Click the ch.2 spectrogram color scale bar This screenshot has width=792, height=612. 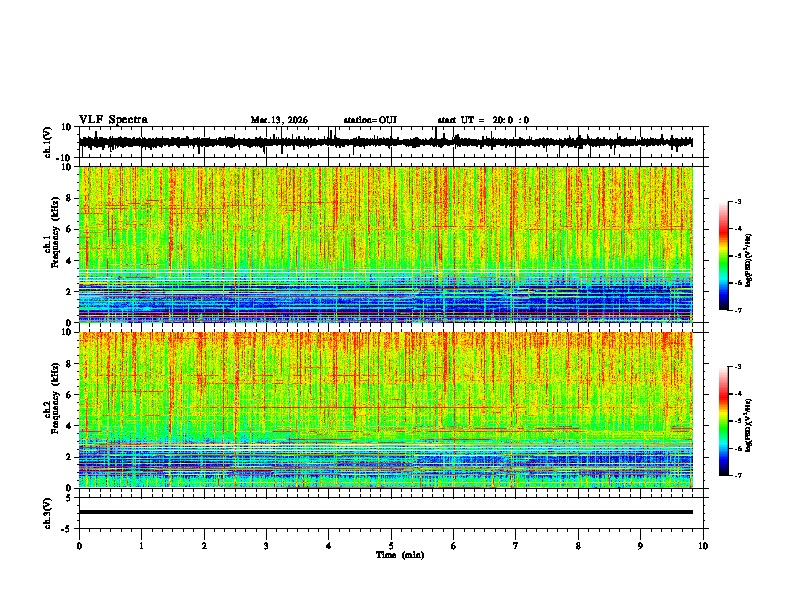(x=723, y=421)
